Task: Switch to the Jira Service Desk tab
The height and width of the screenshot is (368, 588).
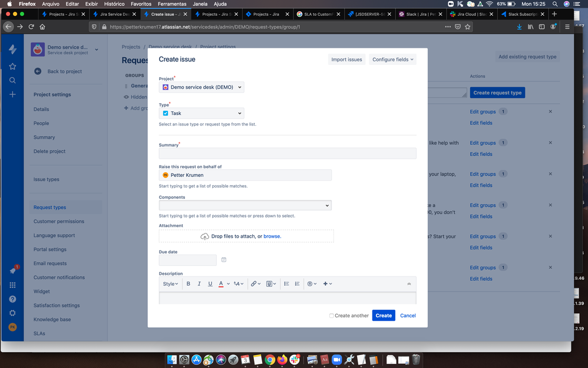Action: click(x=114, y=14)
